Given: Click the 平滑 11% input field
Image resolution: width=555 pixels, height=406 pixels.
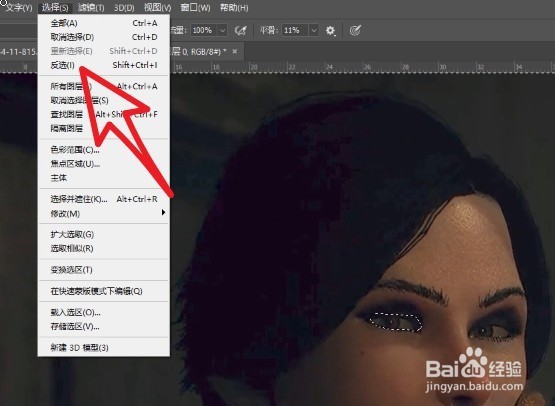Looking at the screenshot, I should point(296,30).
